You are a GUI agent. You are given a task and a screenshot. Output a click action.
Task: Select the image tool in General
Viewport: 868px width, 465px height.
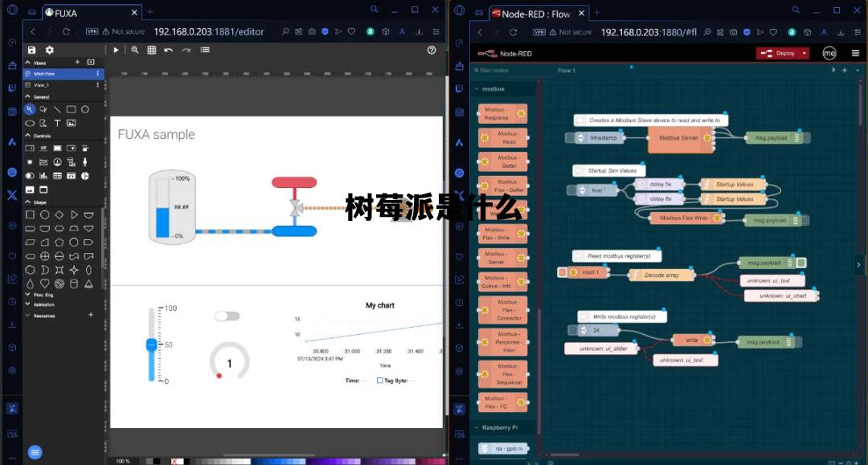71,124
